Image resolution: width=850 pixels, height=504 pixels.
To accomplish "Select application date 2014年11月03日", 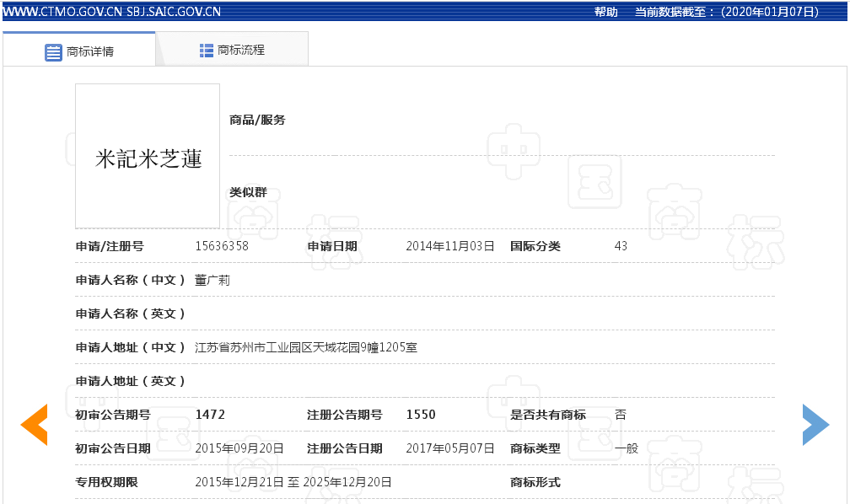I will coord(450,246).
